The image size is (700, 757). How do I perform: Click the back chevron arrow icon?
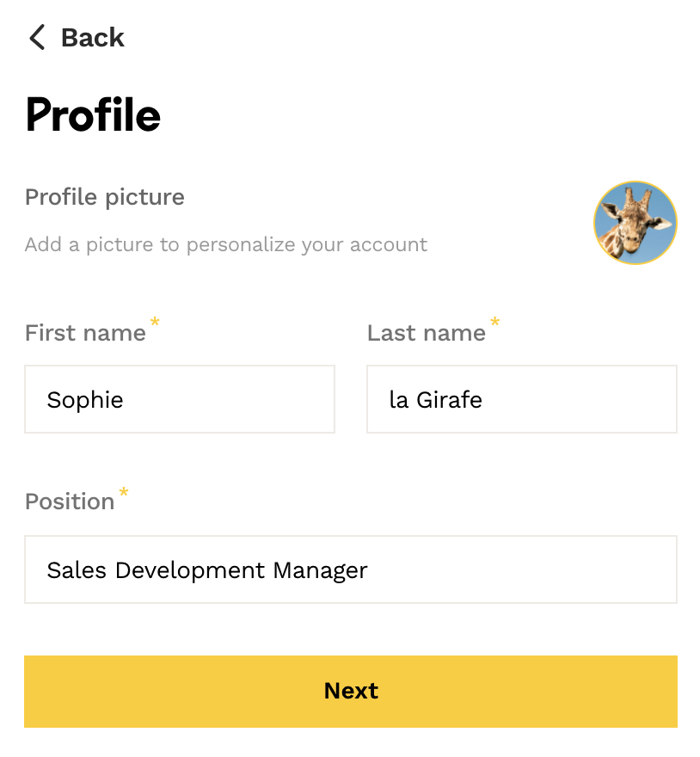(x=36, y=38)
